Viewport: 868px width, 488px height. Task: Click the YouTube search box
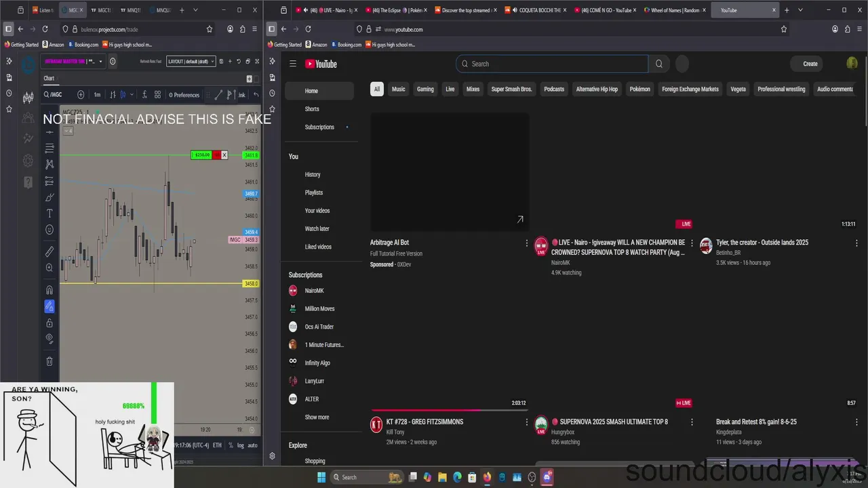(552, 64)
